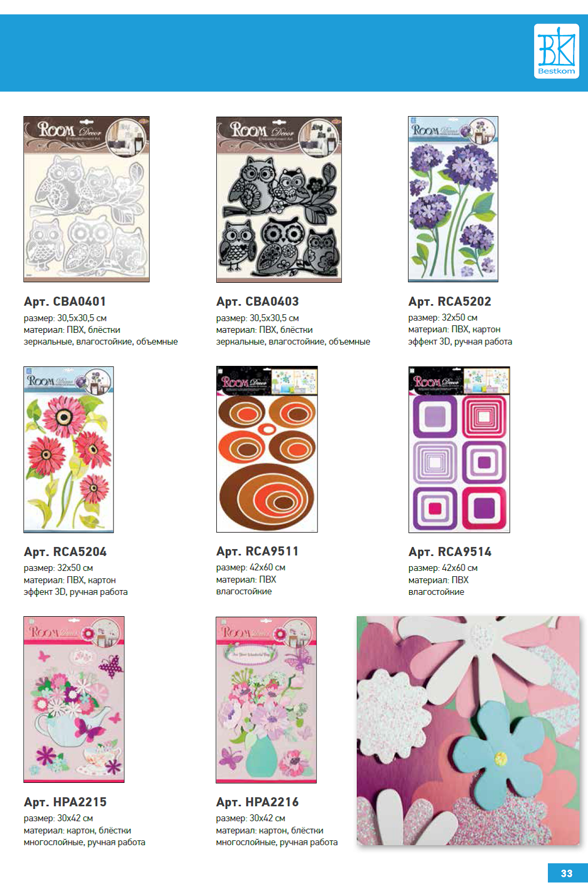Open the teapot flowers sticker image HPA2215

point(74,699)
